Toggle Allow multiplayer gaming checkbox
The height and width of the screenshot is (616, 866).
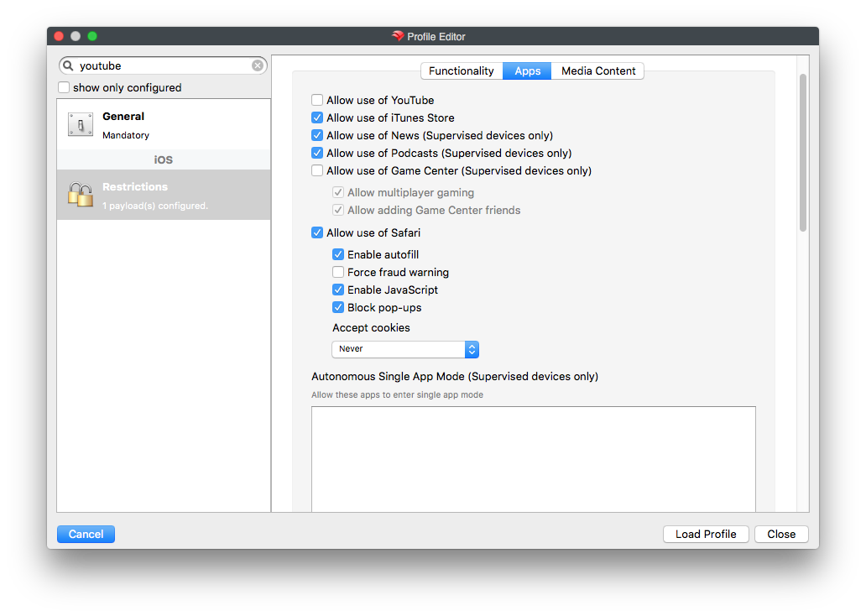point(338,193)
